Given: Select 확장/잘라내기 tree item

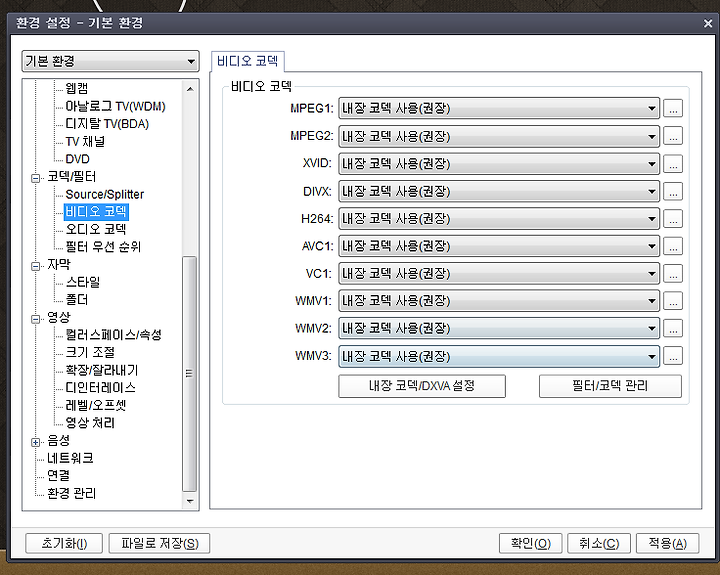Looking at the screenshot, I should 101,370.
